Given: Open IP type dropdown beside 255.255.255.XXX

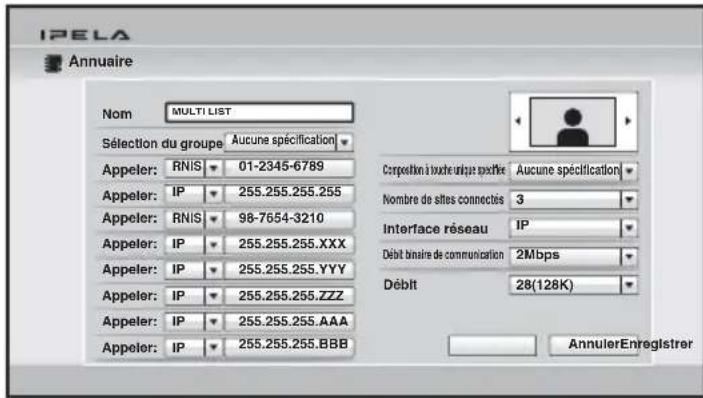Looking at the screenshot, I should click(x=194, y=244).
